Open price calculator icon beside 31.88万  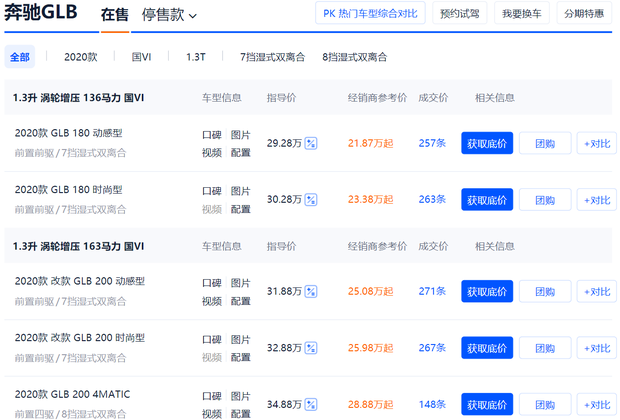311,291
